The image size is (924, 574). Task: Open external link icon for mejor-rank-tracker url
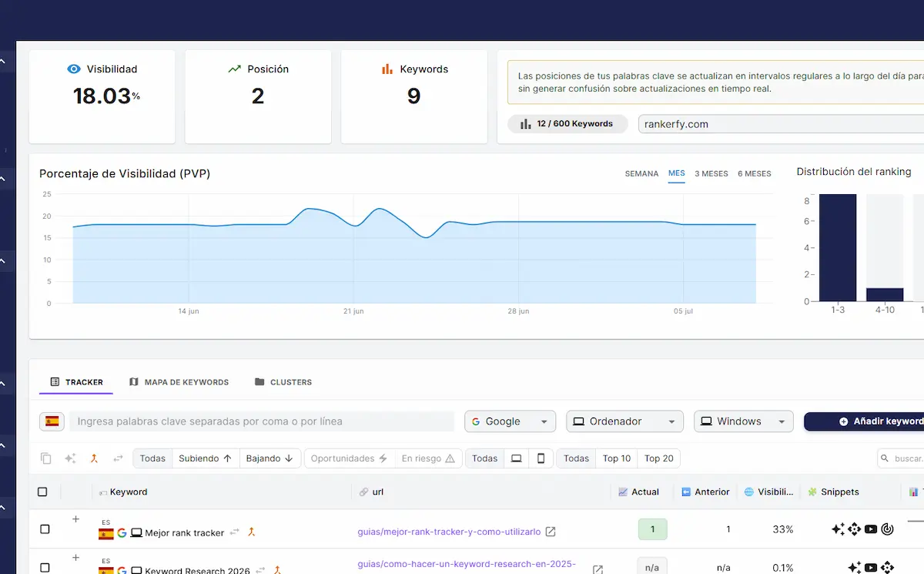pyautogui.click(x=551, y=532)
